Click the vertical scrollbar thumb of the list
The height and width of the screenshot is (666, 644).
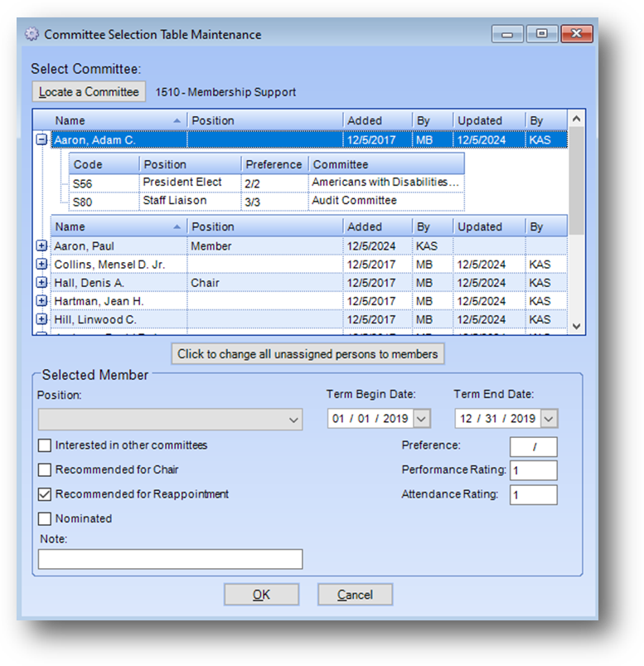tap(576, 181)
